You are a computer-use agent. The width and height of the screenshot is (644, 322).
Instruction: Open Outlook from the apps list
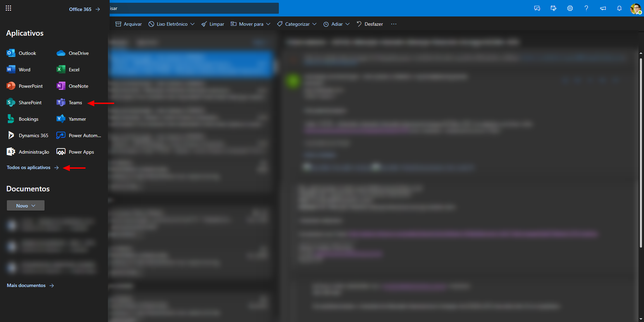point(21,53)
